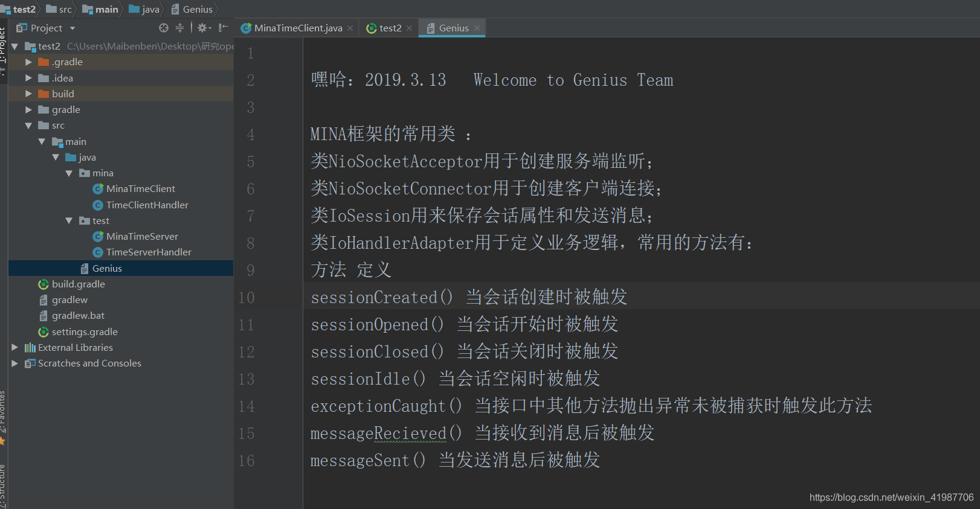Click the settings.gradle file icon
This screenshot has width=980, height=509.
(x=44, y=331)
